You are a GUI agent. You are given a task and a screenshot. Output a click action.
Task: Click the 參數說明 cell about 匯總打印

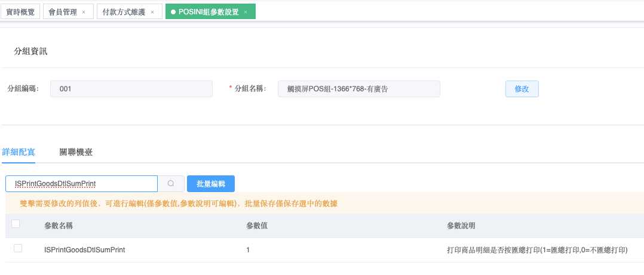[x=537, y=250]
